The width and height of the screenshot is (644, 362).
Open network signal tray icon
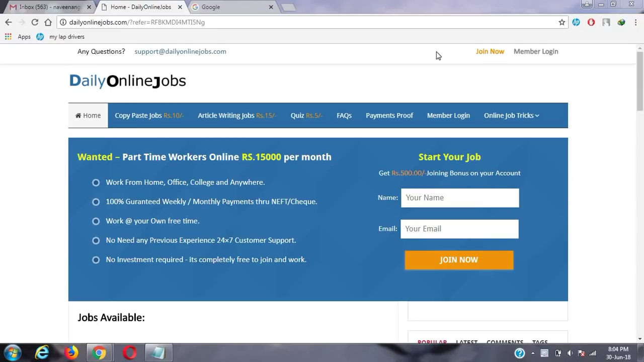point(593,353)
